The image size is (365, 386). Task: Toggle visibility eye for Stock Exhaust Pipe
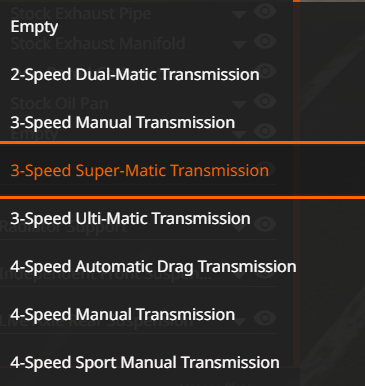click(x=265, y=11)
